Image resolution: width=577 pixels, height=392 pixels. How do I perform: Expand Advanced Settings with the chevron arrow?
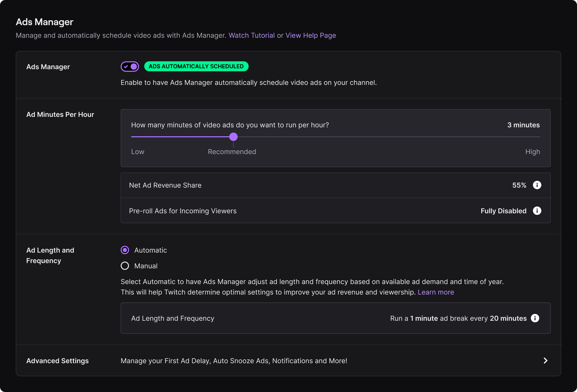pyautogui.click(x=545, y=361)
